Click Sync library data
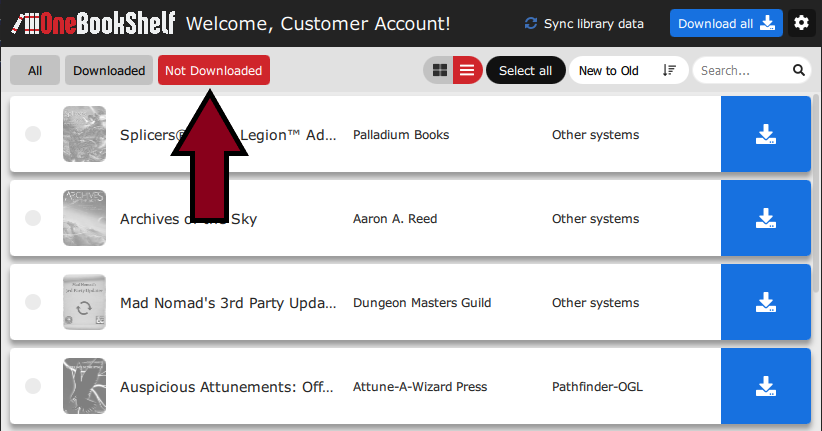822x431 pixels. (584, 24)
